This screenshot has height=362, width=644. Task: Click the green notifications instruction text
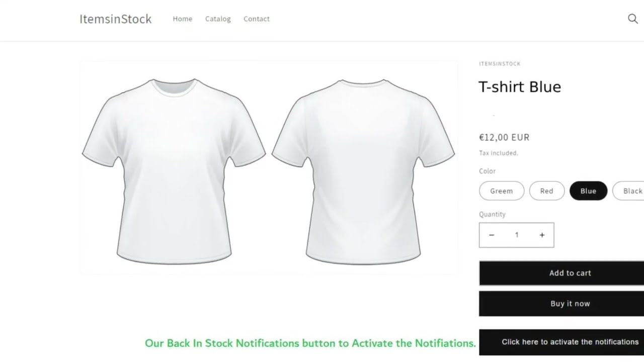310,343
